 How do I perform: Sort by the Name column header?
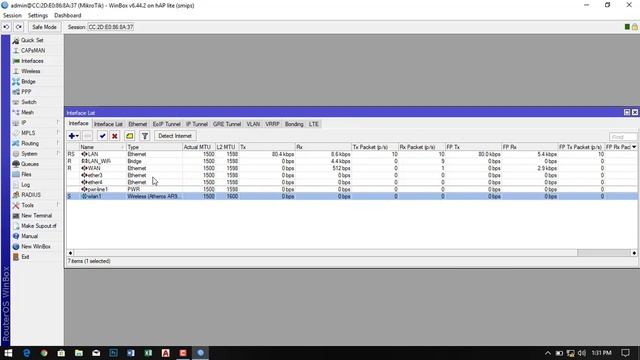(x=102, y=147)
